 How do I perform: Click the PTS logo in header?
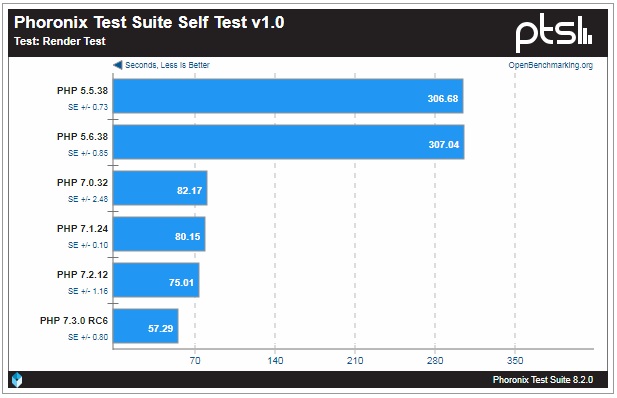tap(554, 33)
